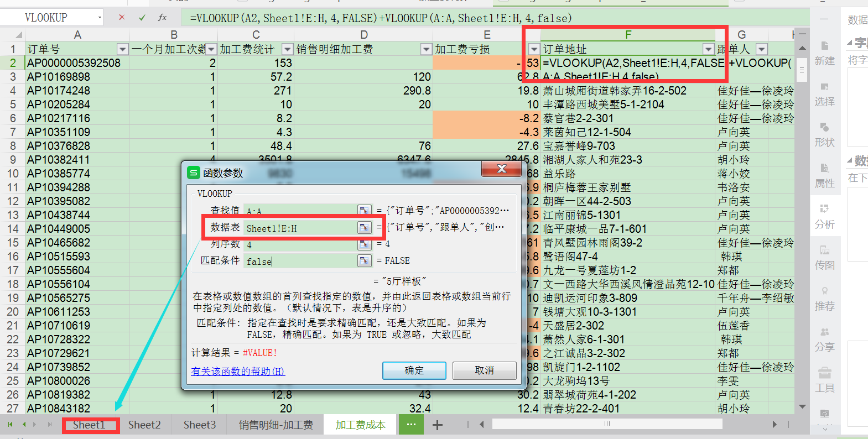Viewport: 868px width, 439px height.
Task: Select column F header
Action: 628,35
